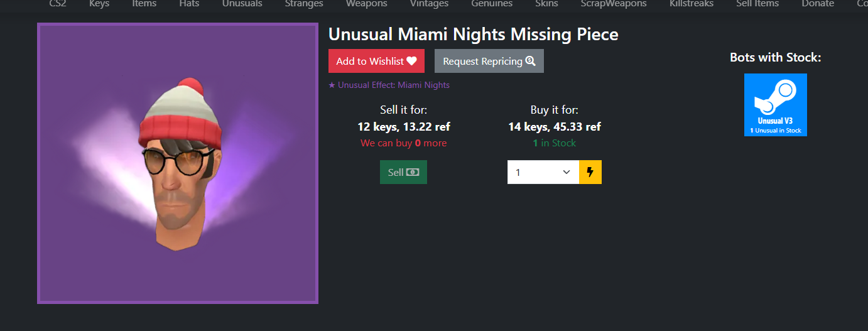Open the Sell Items page
Image resolution: width=868 pixels, height=331 pixels.
point(757,4)
